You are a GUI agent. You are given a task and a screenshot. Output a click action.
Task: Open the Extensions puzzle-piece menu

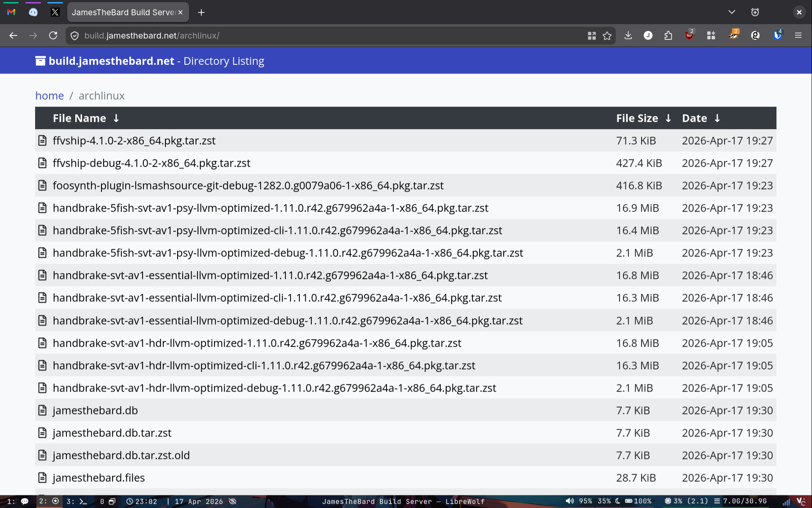668,36
